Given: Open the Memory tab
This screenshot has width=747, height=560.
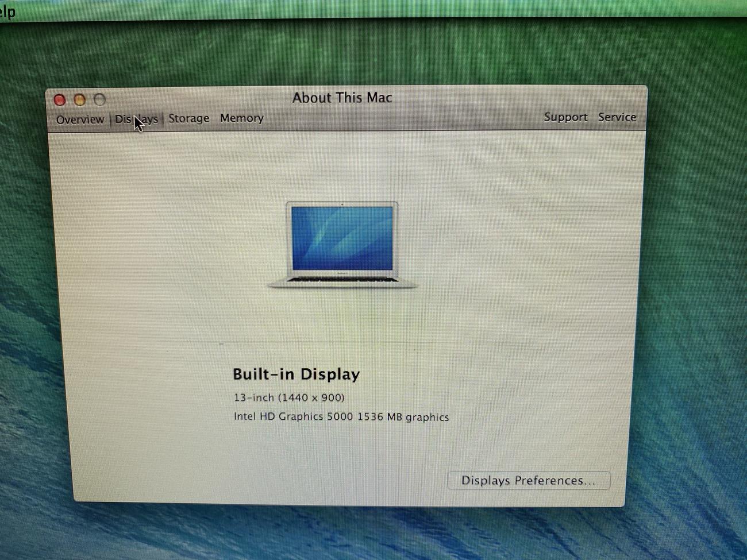Looking at the screenshot, I should 241,118.
